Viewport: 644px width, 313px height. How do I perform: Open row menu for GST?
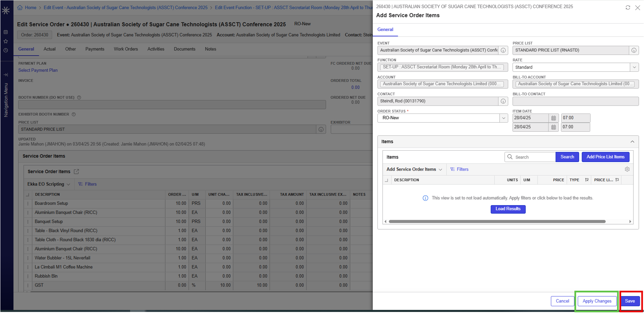point(28,285)
